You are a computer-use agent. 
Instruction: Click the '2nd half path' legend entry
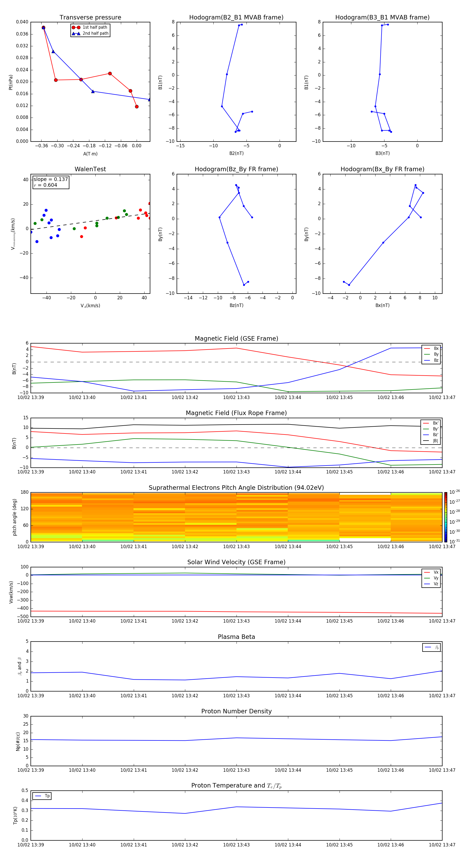pos(90,33)
